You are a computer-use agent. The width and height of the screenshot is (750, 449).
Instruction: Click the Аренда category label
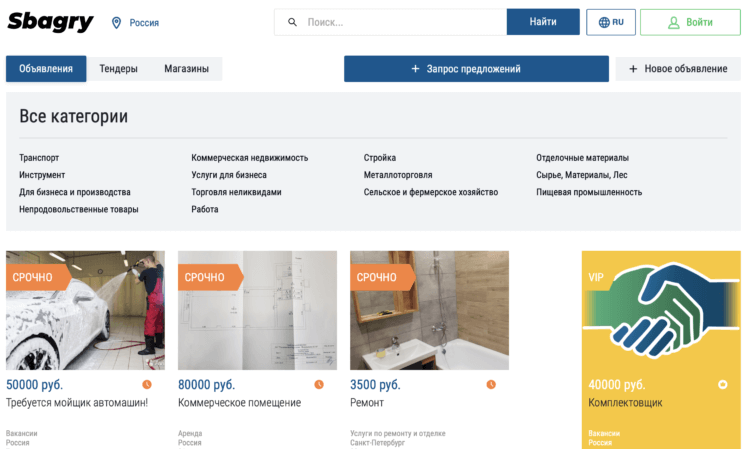(x=190, y=433)
